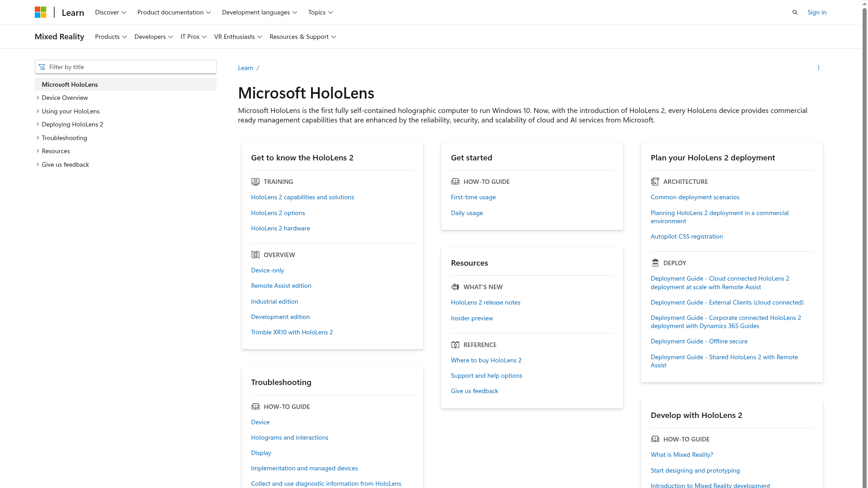Open the Daily usage link
The width and height of the screenshot is (868, 488).
467,213
